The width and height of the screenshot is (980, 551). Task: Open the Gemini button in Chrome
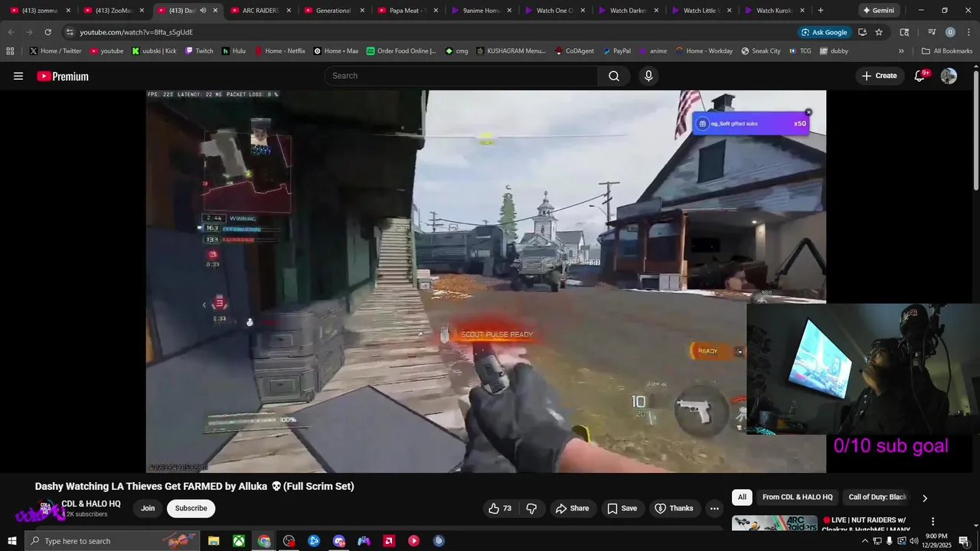878,11
